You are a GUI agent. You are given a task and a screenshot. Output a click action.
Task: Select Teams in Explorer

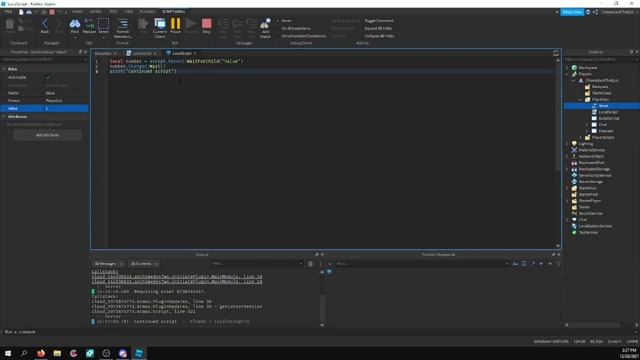(x=584, y=207)
